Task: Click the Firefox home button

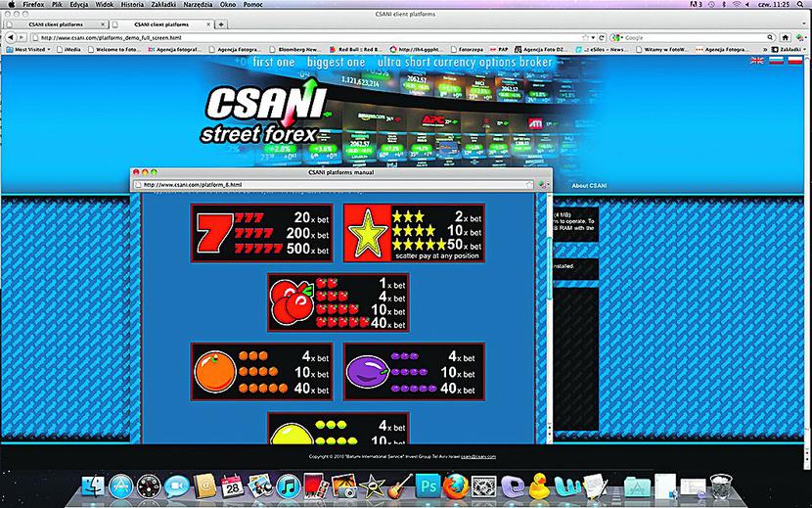Action: [x=785, y=37]
